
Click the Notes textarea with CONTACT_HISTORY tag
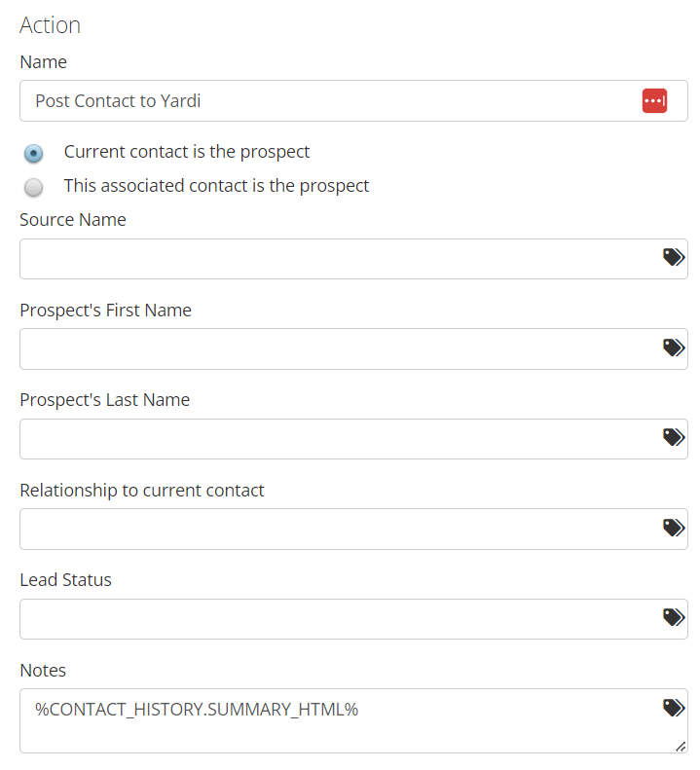click(353, 720)
